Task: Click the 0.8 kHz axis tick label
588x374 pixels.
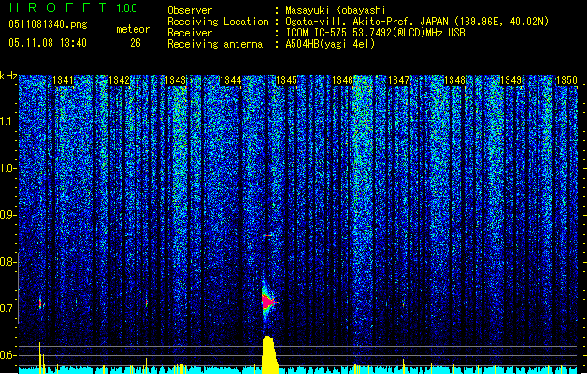Action: pyautogui.click(x=7, y=262)
